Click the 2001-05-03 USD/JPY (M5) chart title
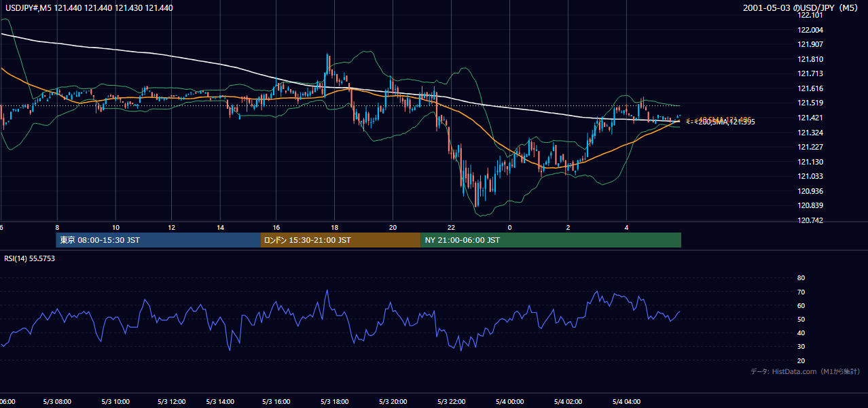 pos(801,8)
